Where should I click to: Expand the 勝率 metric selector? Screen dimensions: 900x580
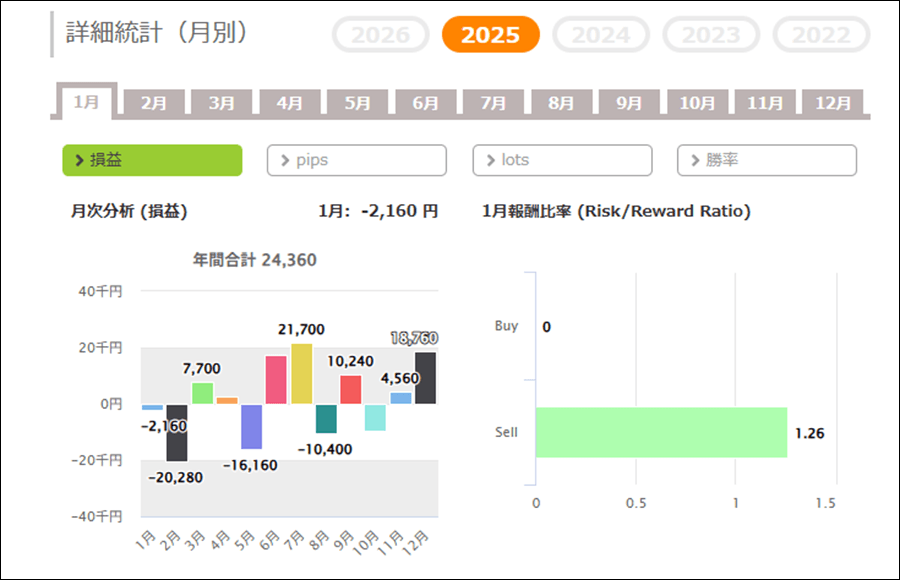[766, 160]
